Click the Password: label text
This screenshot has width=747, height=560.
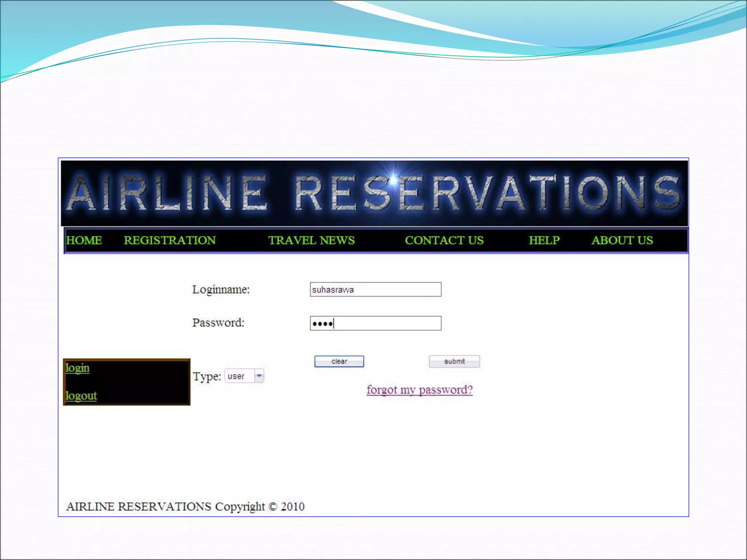coord(218,323)
